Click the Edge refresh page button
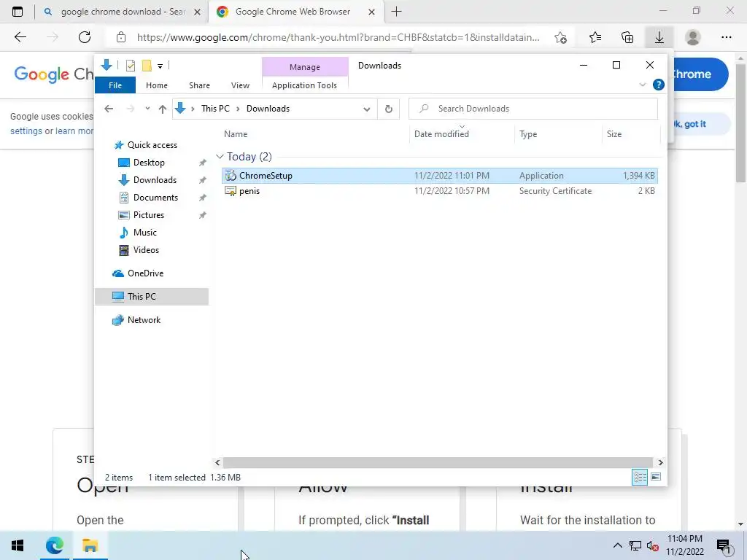This screenshot has height=560, width=747. (x=85, y=37)
